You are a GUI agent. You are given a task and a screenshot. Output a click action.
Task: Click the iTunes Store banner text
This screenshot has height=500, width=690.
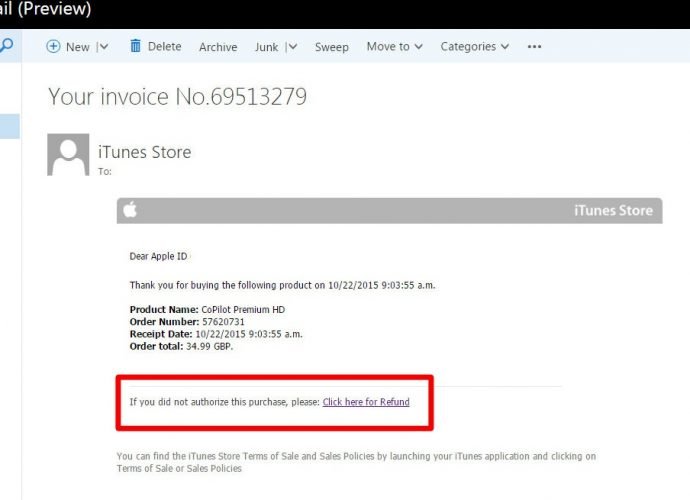pos(613,210)
